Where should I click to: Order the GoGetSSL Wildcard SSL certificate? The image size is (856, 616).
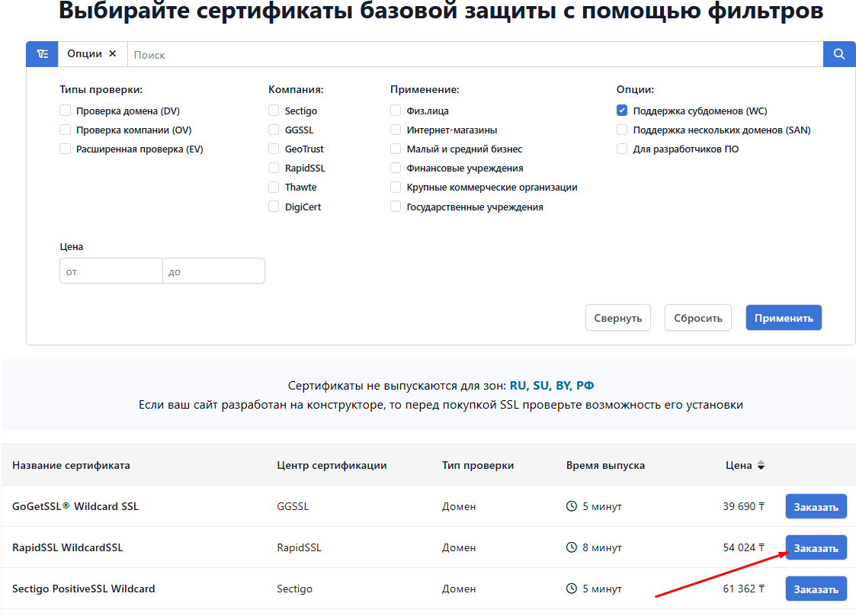816,507
